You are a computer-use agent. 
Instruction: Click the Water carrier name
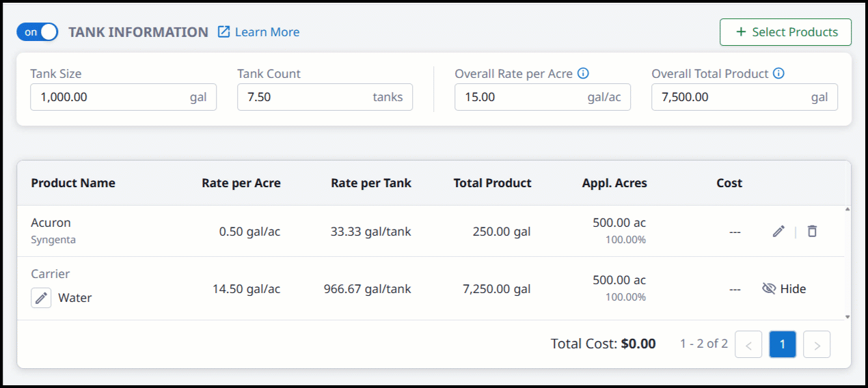pos(75,298)
